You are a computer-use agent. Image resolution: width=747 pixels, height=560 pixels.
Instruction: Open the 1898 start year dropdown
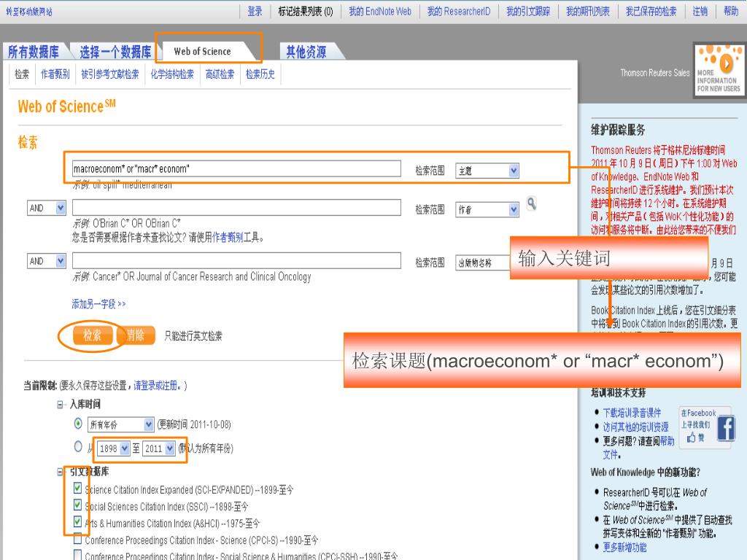click(x=113, y=448)
